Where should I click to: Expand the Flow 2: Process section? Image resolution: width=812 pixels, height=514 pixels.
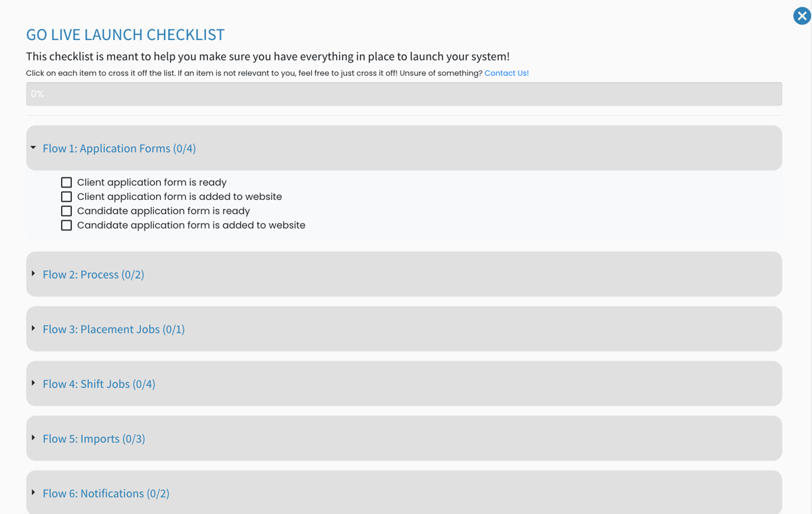click(x=94, y=274)
